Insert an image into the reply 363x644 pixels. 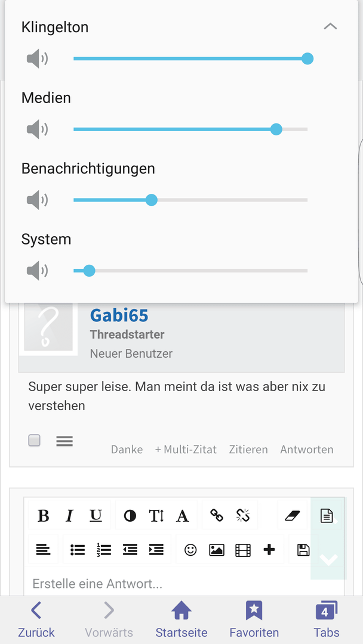[x=217, y=550]
